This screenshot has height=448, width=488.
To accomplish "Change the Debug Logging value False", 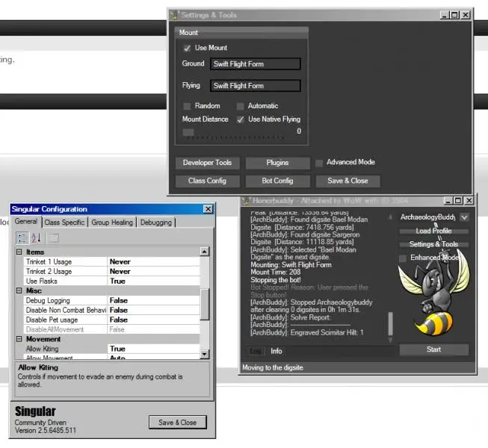I will point(153,300).
